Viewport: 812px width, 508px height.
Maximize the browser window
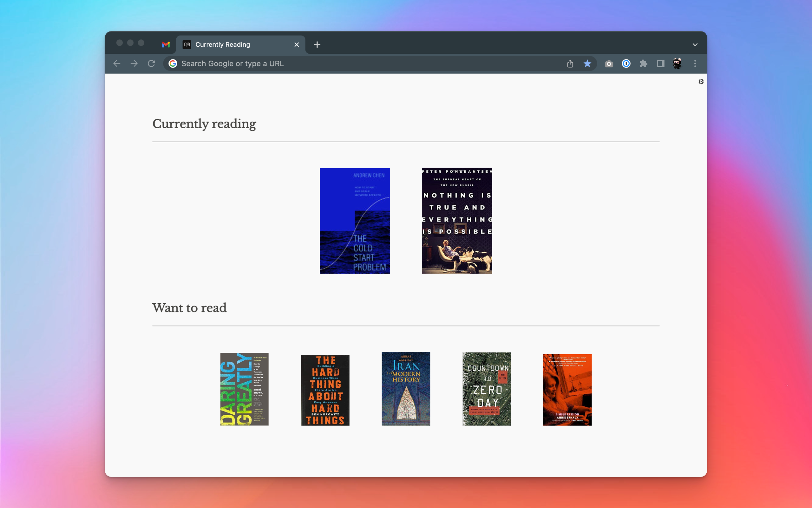[x=141, y=43]
